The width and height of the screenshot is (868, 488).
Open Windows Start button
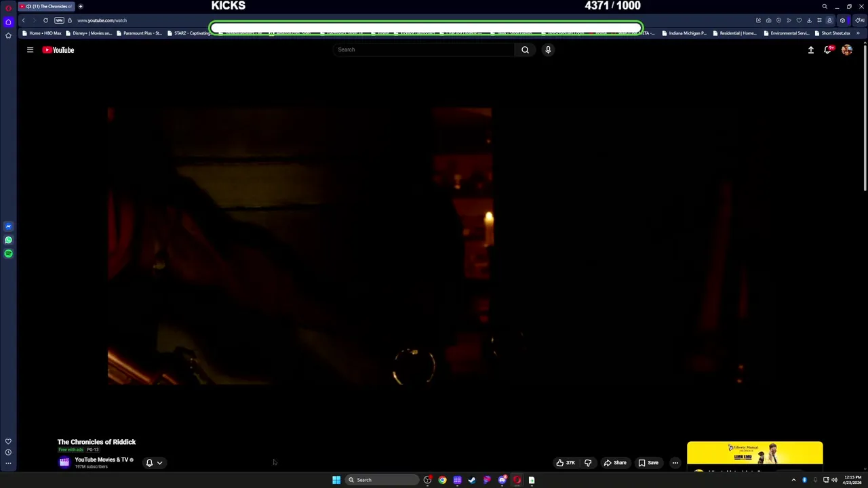point(336,480)
